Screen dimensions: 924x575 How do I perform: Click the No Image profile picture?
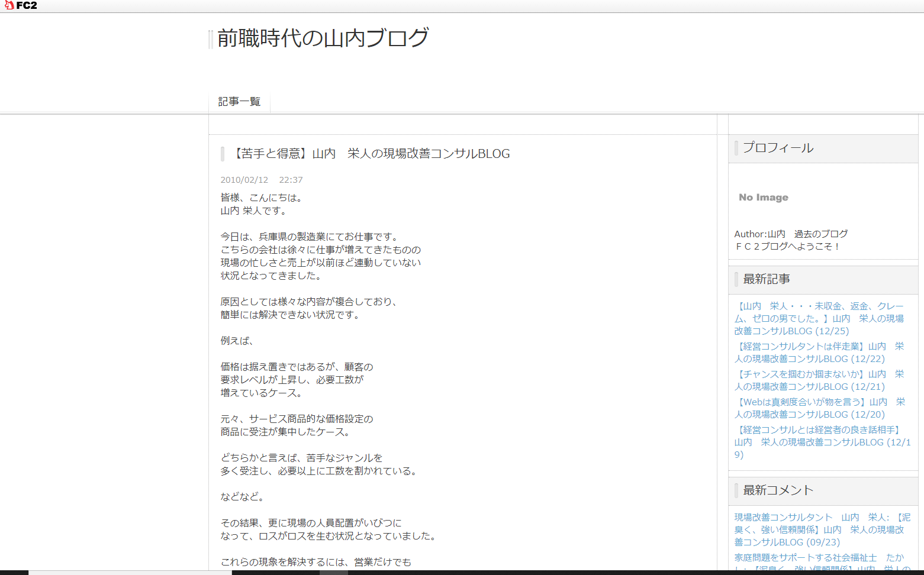pos(763,198)
